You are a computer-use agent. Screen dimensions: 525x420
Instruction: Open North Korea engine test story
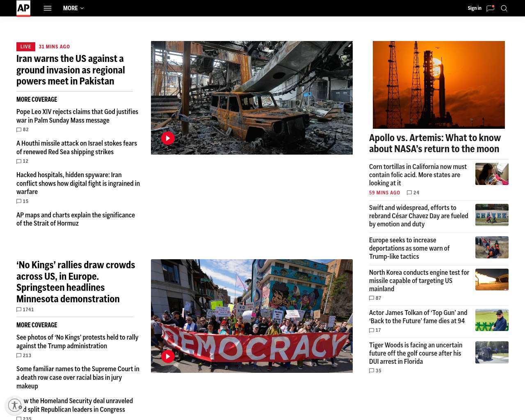(419, 281)
